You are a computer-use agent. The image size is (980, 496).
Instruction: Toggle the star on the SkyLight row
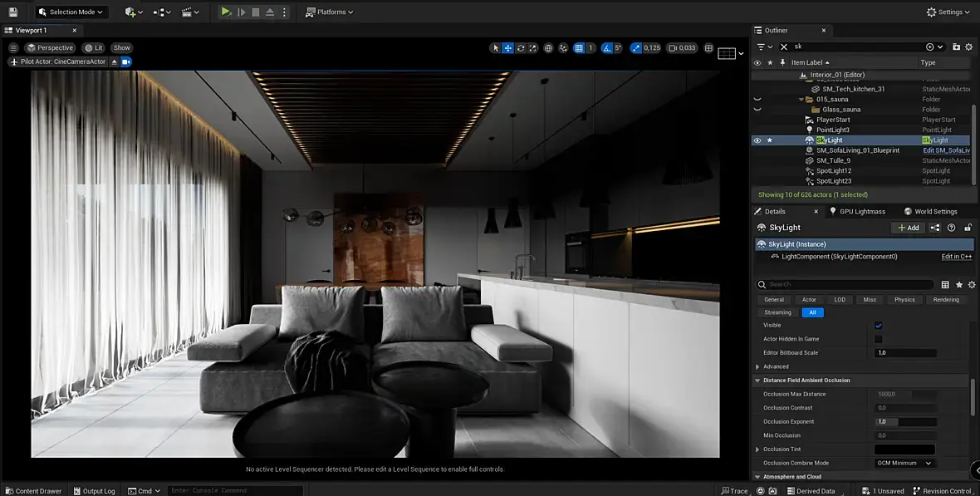pos(770,140)
